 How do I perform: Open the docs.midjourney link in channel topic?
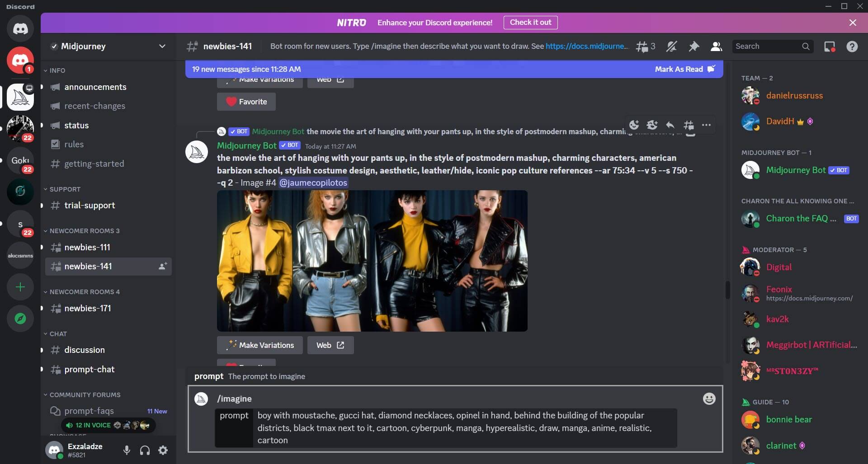pos(587,46)
